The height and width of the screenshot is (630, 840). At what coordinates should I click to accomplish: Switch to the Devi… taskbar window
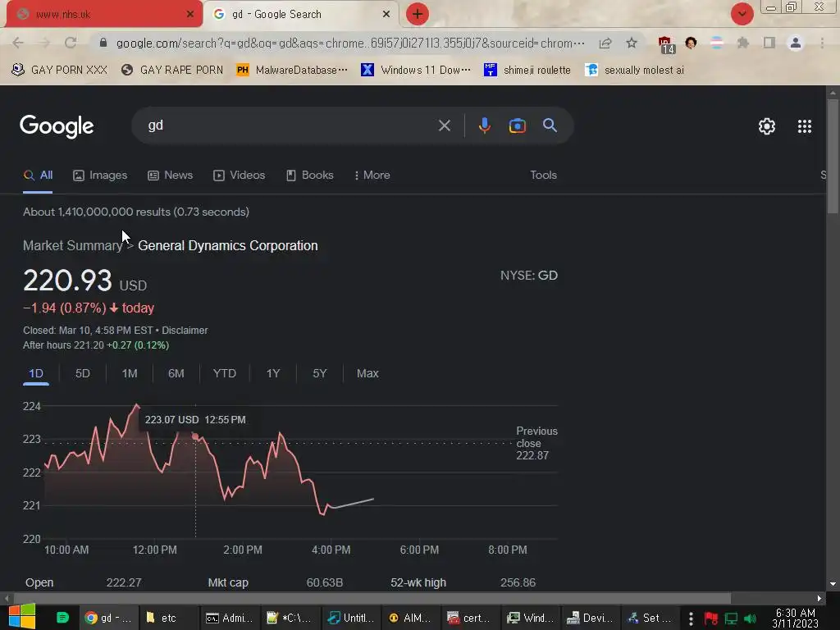pos(590,618)
